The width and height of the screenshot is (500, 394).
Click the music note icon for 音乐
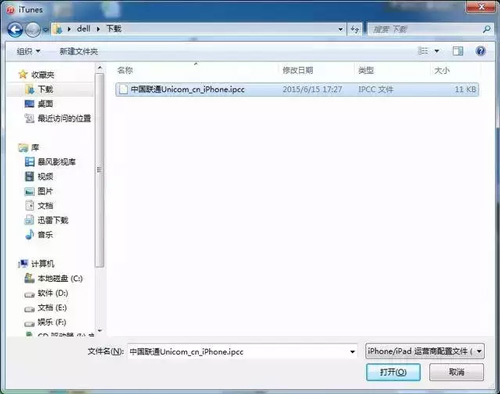30,234
